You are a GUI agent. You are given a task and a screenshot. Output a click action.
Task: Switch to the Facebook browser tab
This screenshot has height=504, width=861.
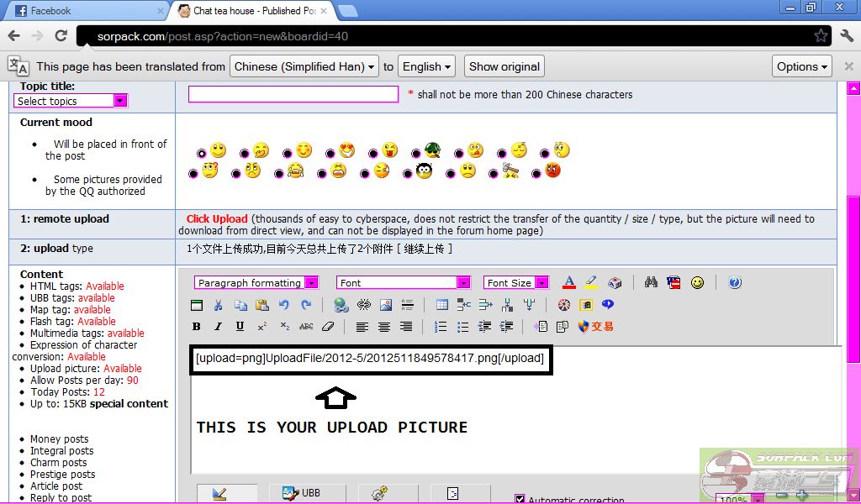click(84, 11)
